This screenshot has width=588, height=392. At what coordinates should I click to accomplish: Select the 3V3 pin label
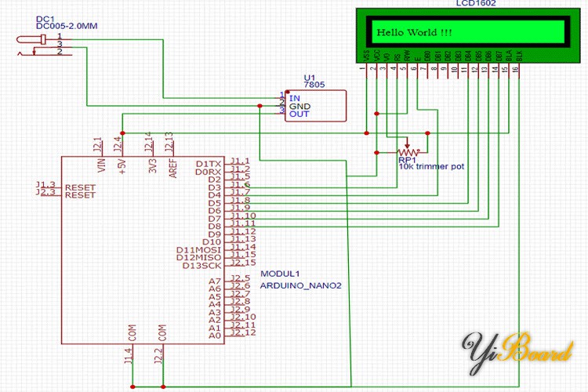click(x=151, y=165)
